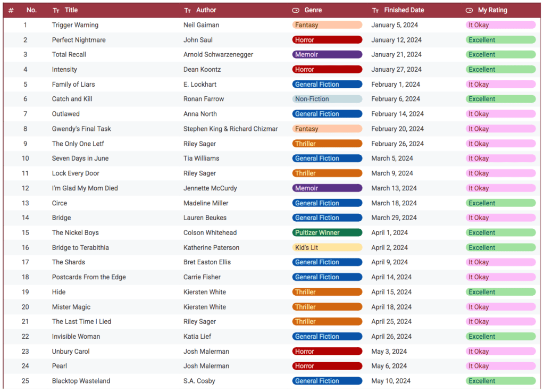Change the Excellent rating for Blacktop Wasteland
Image resolution: width=544 pixels, height=392 pixels.
[x=500, y=381]
